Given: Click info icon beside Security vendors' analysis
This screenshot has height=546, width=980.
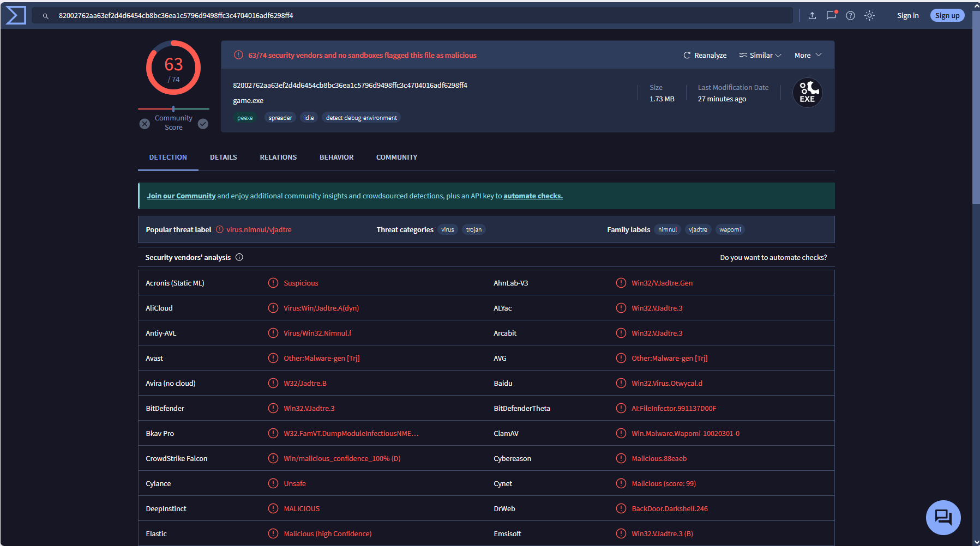Looking at the screenshot, I should point(239,257).
